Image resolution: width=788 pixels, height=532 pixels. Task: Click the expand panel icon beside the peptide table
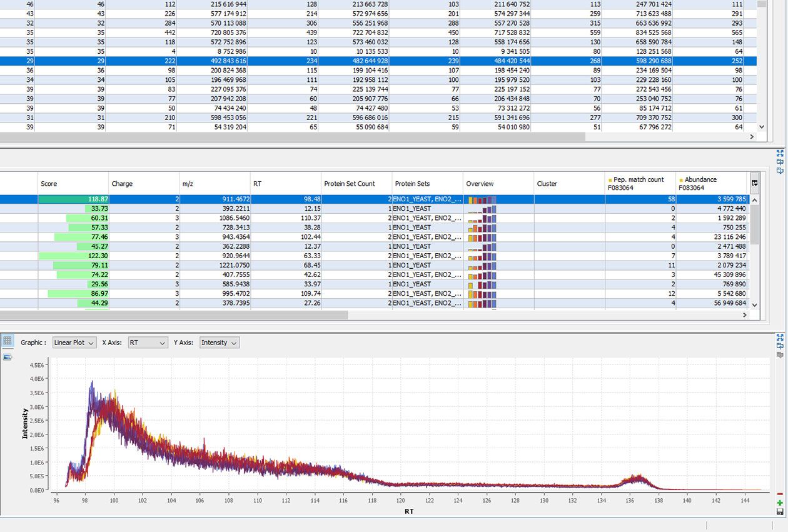click(x=780, y=153)
